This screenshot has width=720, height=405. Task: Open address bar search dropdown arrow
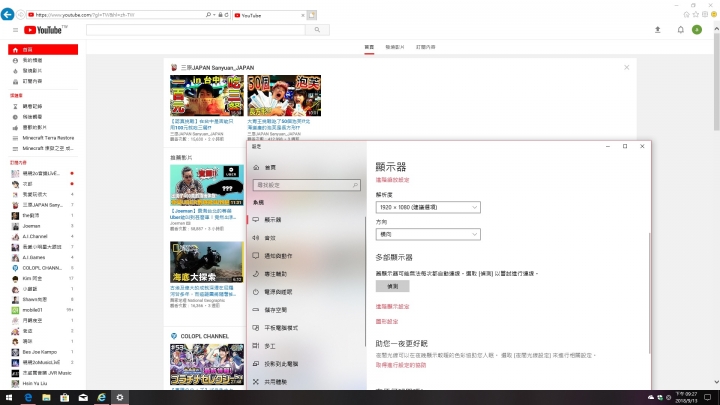pyautogui.click(x=214, y=15)
